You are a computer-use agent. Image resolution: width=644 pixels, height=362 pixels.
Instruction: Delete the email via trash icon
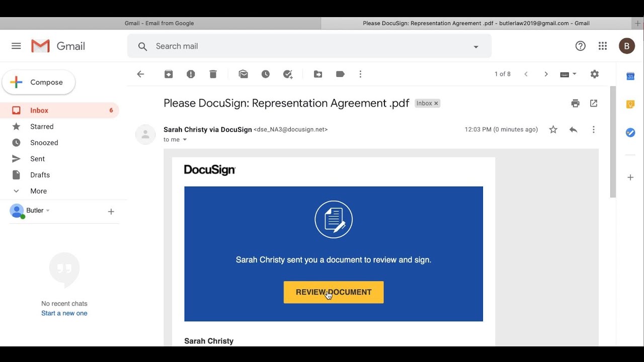click(x=213, y=74)
